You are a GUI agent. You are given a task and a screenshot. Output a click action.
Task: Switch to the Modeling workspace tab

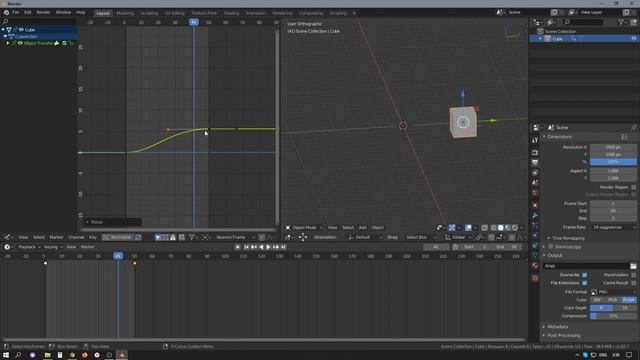coord(125,13)
